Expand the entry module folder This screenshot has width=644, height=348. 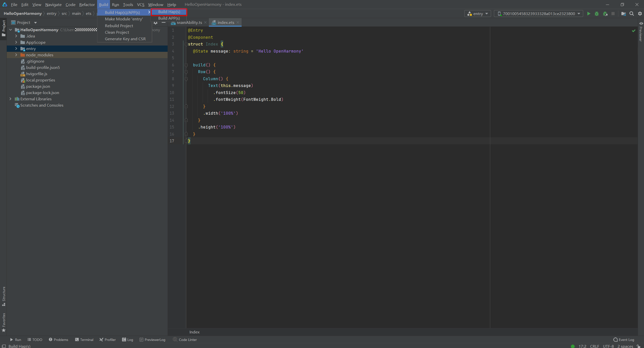pyautogui.click(x=16, y=49)
